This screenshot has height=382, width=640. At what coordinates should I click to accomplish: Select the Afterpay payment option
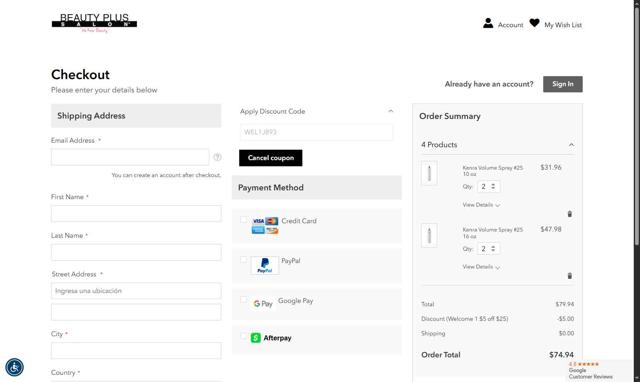[243, 336]
